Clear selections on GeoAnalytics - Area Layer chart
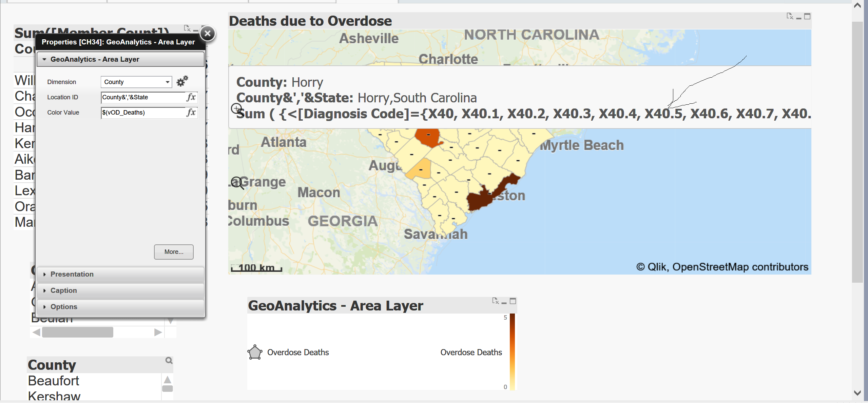This screenshot has height=403, width=868. pyautogui.click(x=495, y=301)
